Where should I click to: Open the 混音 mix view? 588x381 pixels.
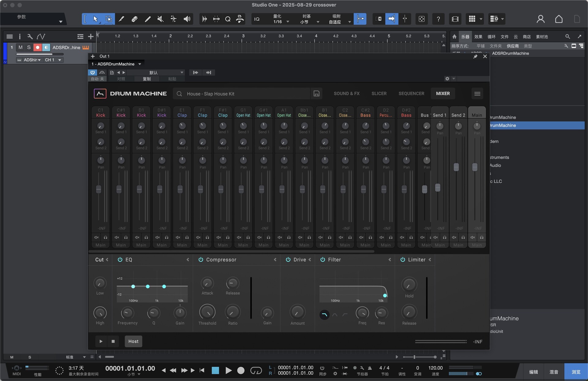pos(554,372)
